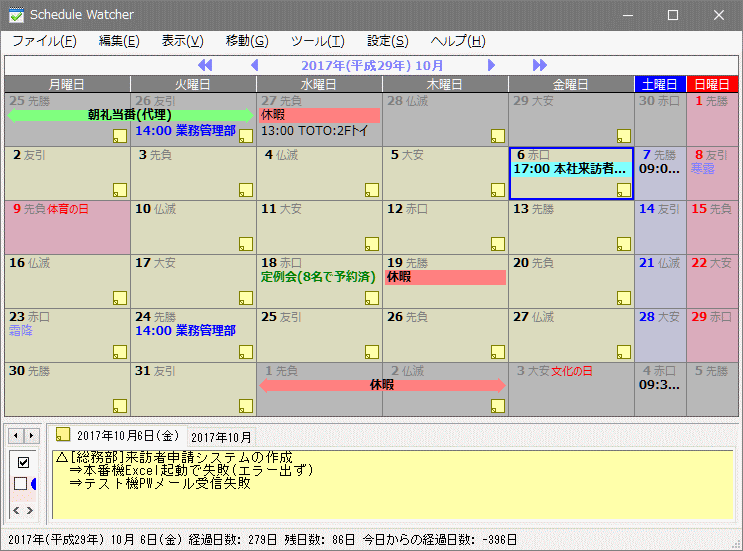The height and width of the screenshot is (551, 743).
Task: Jump forward one year with double-right arrow
Action: [540, 65]
